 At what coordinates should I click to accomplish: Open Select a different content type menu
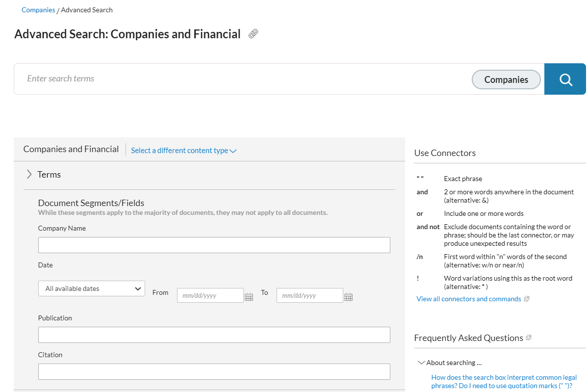coord(184,151)
